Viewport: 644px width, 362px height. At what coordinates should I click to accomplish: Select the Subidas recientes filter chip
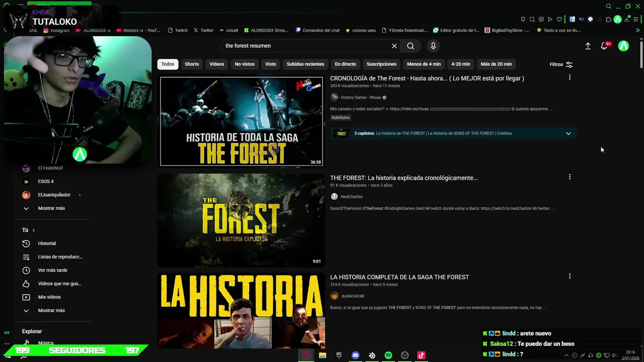coord(305,64)
